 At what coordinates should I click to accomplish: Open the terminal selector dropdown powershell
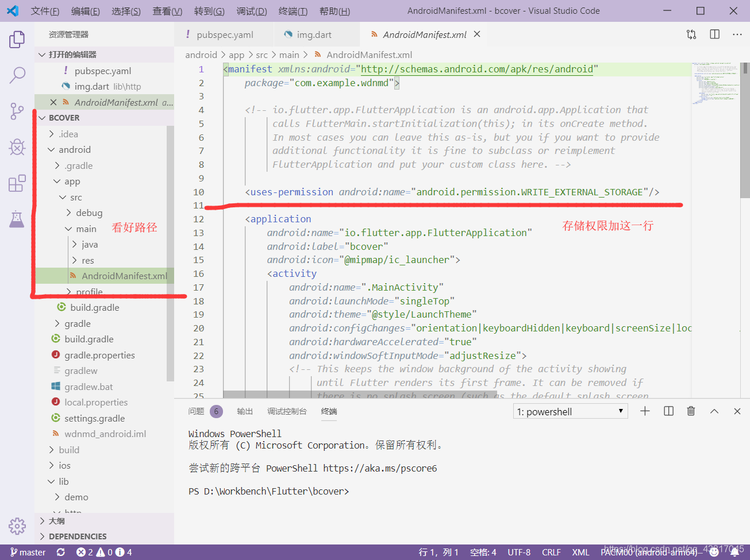pyautogui.click(x=570, y=411)
